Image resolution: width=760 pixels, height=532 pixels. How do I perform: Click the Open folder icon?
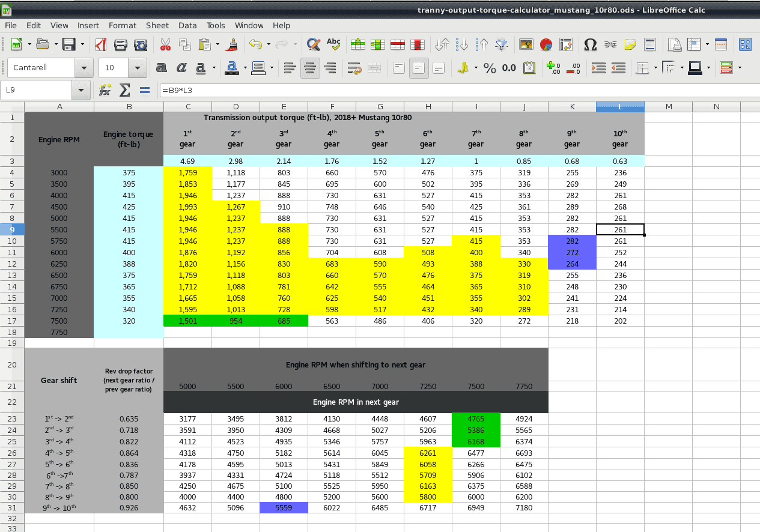(x=43, y=44)
